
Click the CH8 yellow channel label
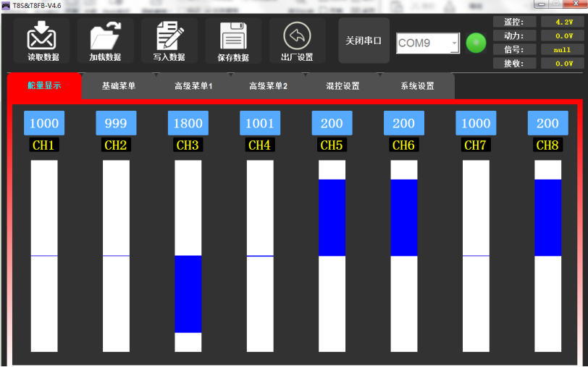tap(547, 145)
